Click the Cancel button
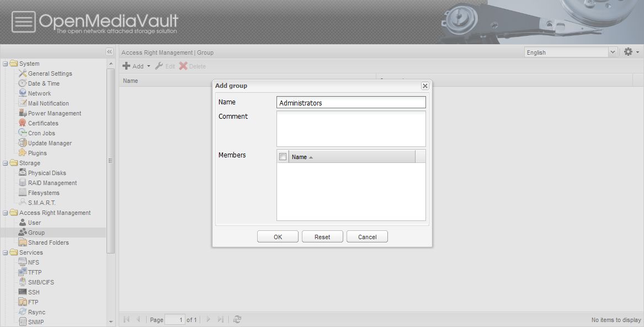This screenshot has width=644, height=327. click(x=367, y=236)
